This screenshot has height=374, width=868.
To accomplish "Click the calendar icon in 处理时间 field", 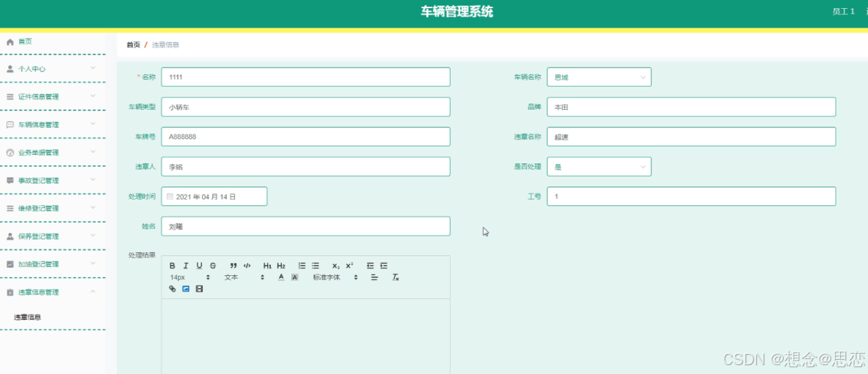I will pos(170,196).
